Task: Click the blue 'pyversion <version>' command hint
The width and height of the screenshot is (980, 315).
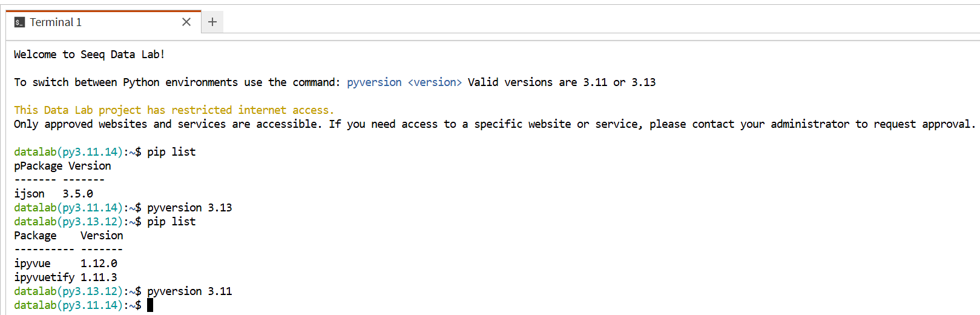Action: (404, 82)
